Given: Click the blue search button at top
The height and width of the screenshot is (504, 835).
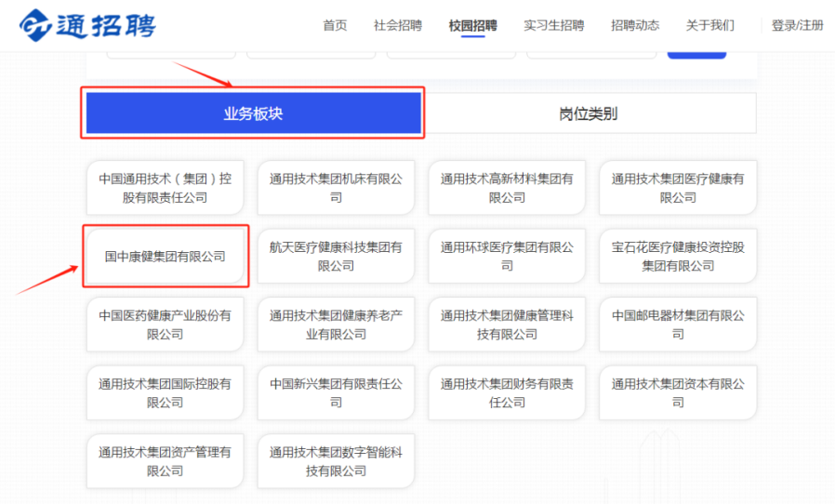Looking at the screenshot, I should [696, 51].
